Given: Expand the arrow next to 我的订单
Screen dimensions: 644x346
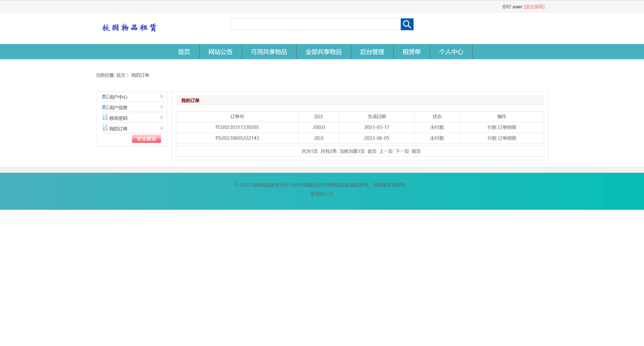Looking at the screenshot, I should [162, 128].
